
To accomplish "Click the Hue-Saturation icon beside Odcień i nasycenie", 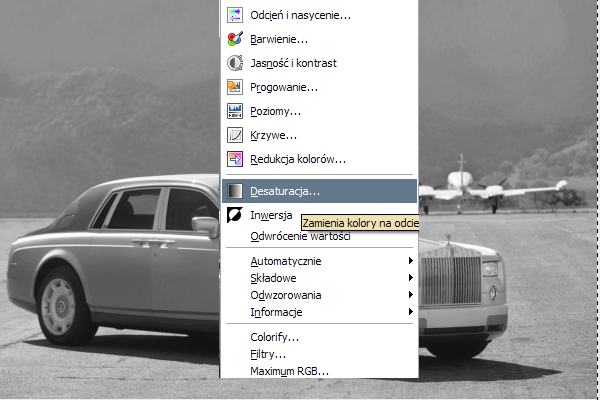I will point(235,15).
